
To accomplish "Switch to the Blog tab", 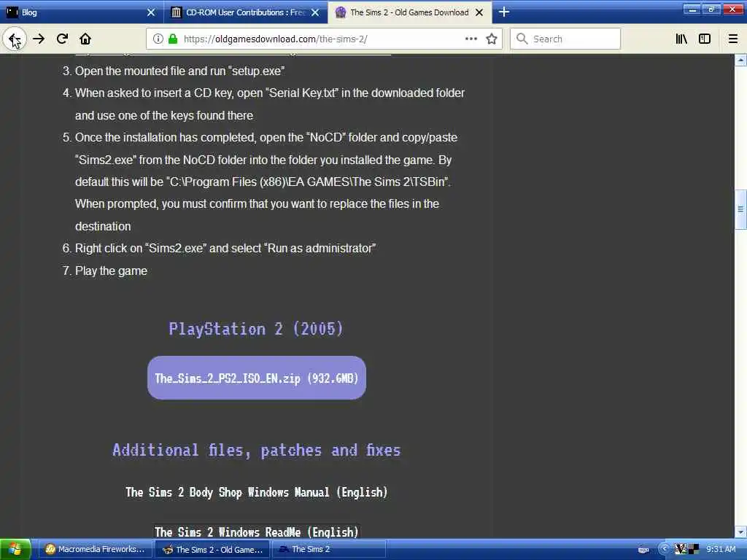I will click(82, 12).
